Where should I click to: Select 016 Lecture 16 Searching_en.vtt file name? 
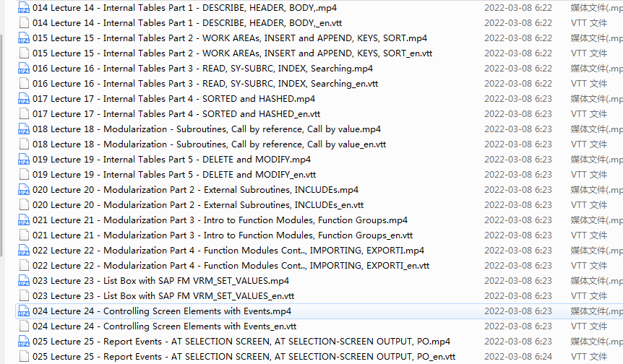pos(205,83)
